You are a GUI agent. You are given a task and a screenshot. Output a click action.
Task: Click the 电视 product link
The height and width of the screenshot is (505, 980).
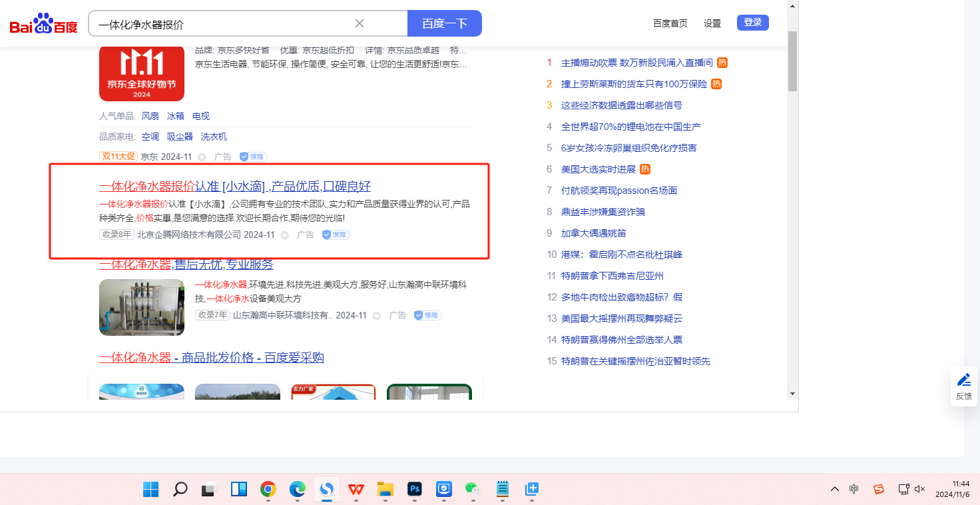point(201,116)
